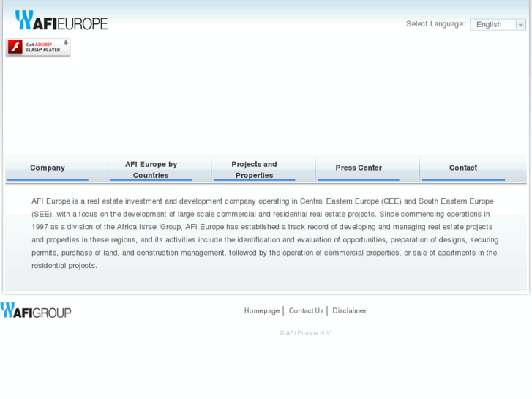Click the Select Language label
532x399 pixels.
point(435,24)
